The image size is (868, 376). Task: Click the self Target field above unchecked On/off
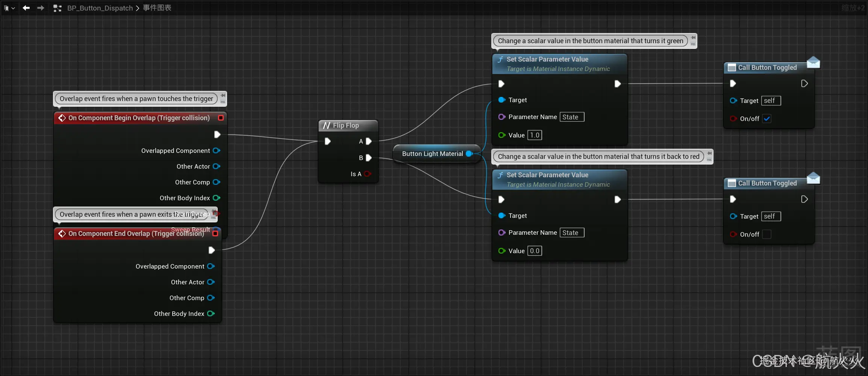coord(771,216)
